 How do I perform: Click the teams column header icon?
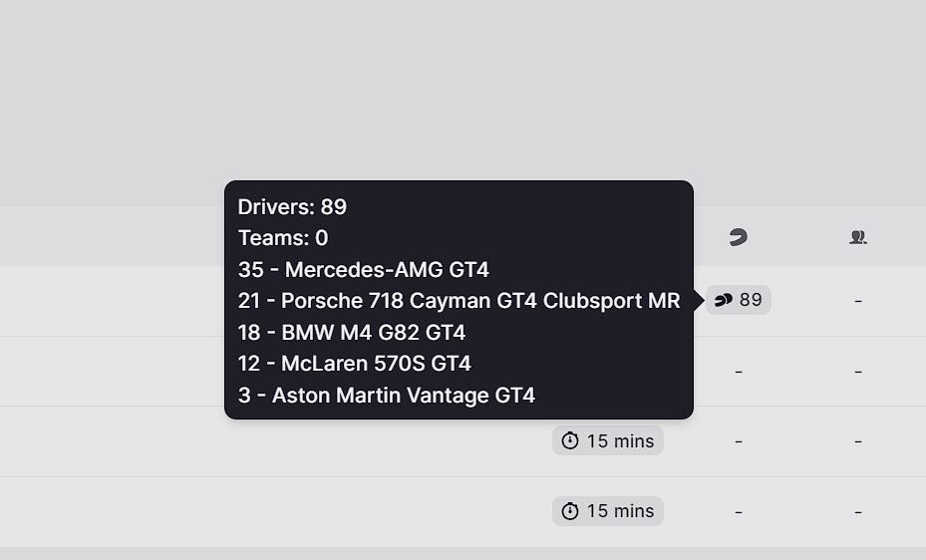click(x=858, y=237)
